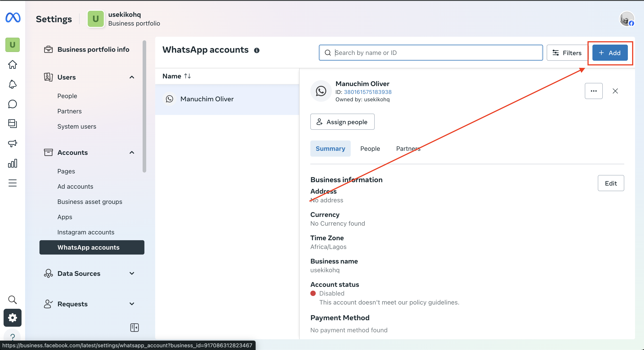This screenshot has height=350, width=644.
Task: Open the Insights bar chart icon
Action: click(12, 163)
